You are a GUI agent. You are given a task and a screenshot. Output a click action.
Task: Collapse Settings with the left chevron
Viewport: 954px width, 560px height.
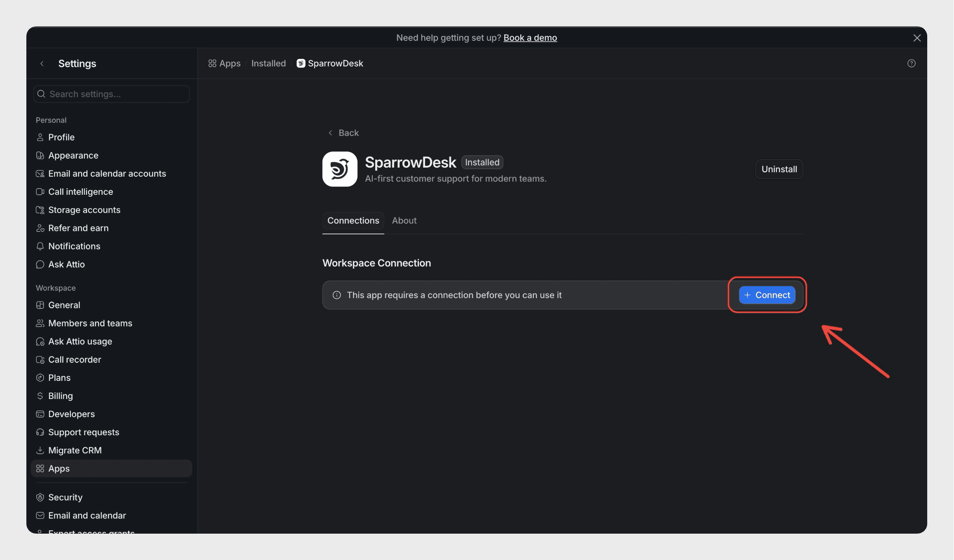42,63
